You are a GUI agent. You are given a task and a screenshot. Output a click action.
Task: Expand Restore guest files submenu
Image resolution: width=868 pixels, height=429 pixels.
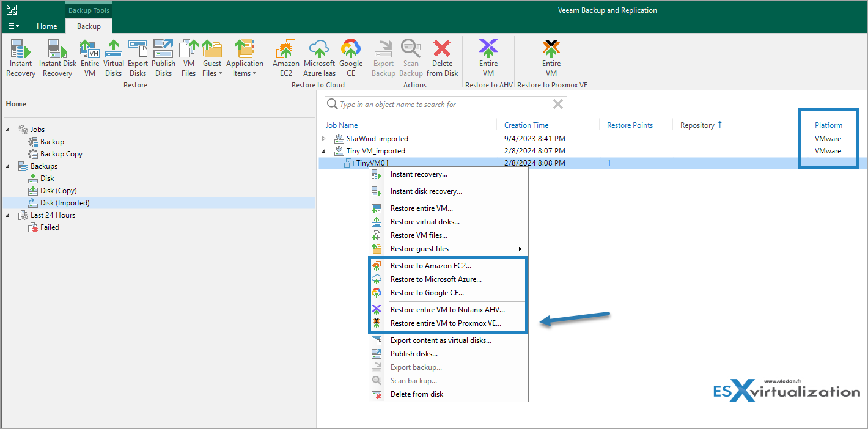[x=449, y=249]
